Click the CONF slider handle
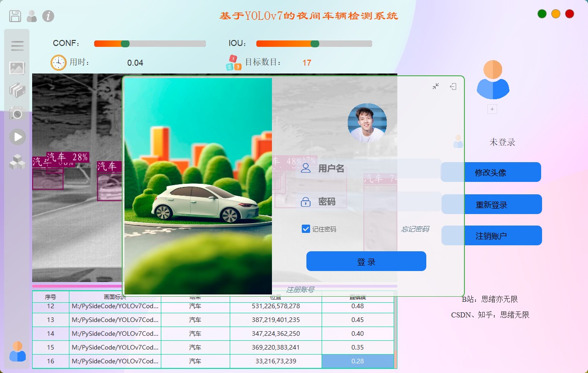The width and height of the screenshot is (588, 373). coord(125,44)
